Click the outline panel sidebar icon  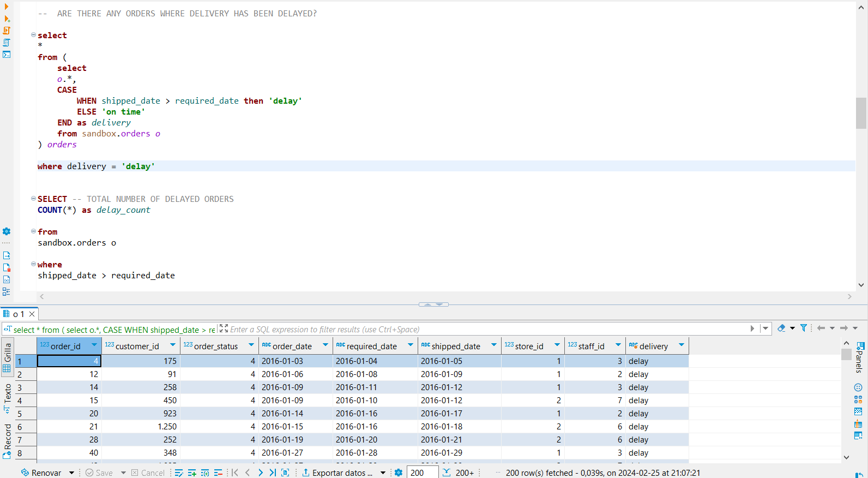pos(7,291)
